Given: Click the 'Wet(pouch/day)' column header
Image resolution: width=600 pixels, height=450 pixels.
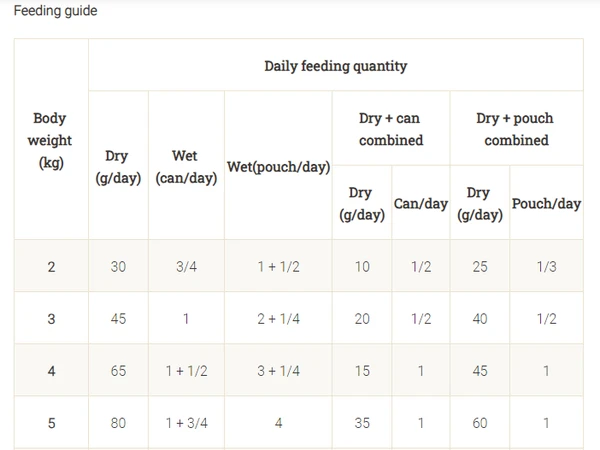Looking at the screenshot, I should click(x=278, y=166).
